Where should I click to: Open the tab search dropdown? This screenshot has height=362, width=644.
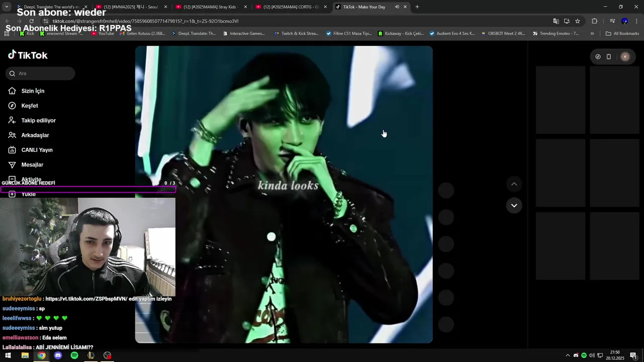point(7,7)
